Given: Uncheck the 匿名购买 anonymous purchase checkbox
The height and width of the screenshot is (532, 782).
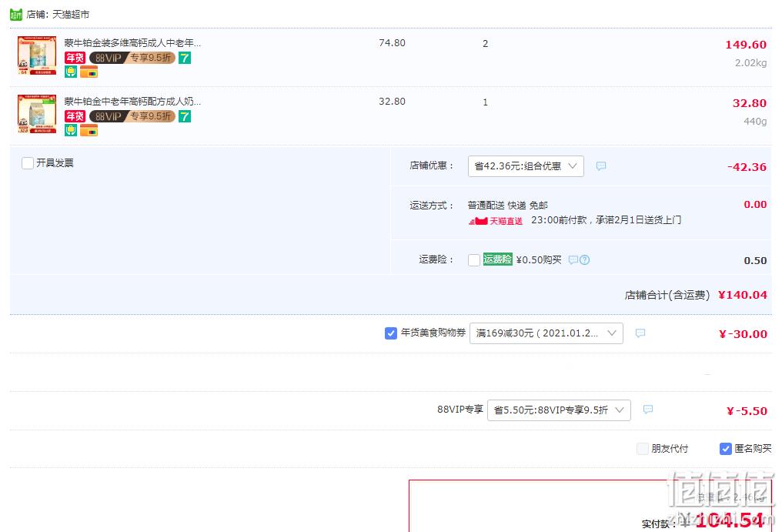Looking at the screenshot, I should coord(726,449).
